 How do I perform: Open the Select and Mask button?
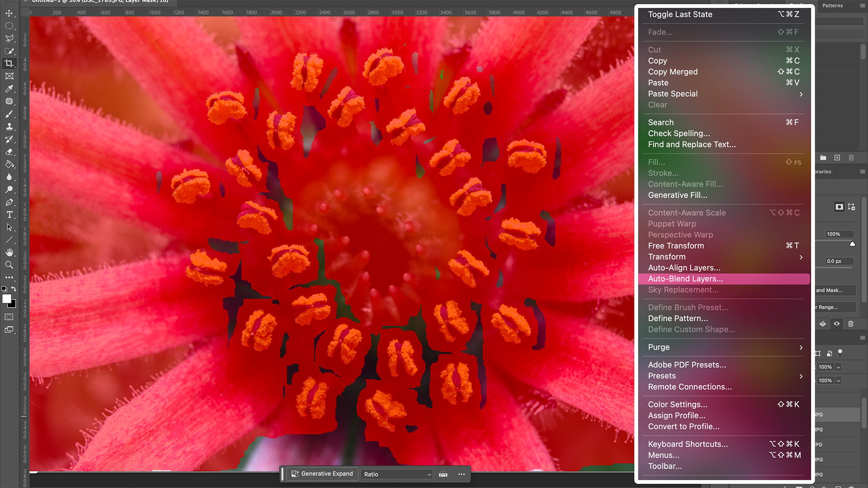click(x=835, y=290)
